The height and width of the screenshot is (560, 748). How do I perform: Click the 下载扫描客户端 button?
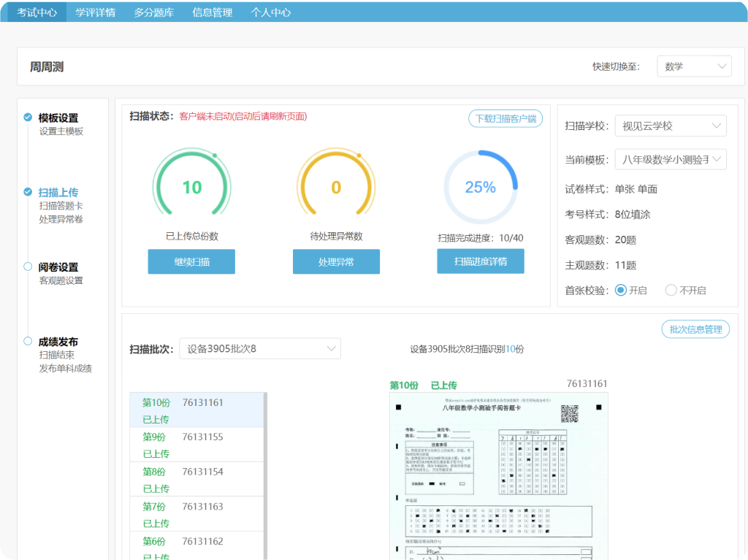[505, 118]
